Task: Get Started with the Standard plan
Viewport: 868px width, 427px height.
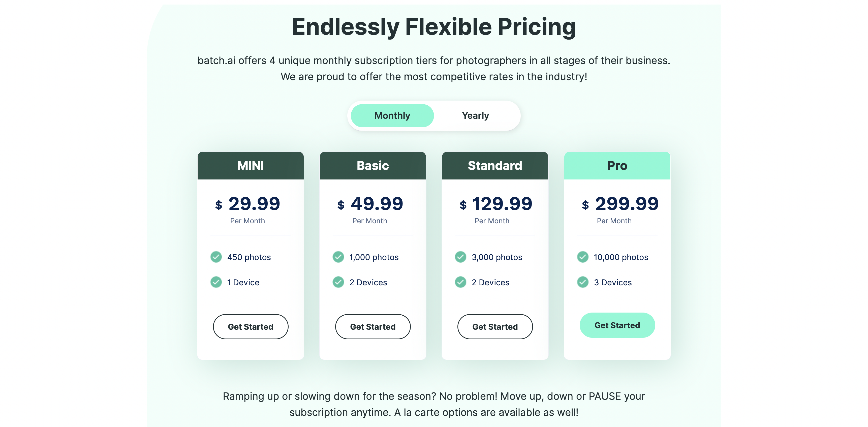Action: click(x=495, y=327)
